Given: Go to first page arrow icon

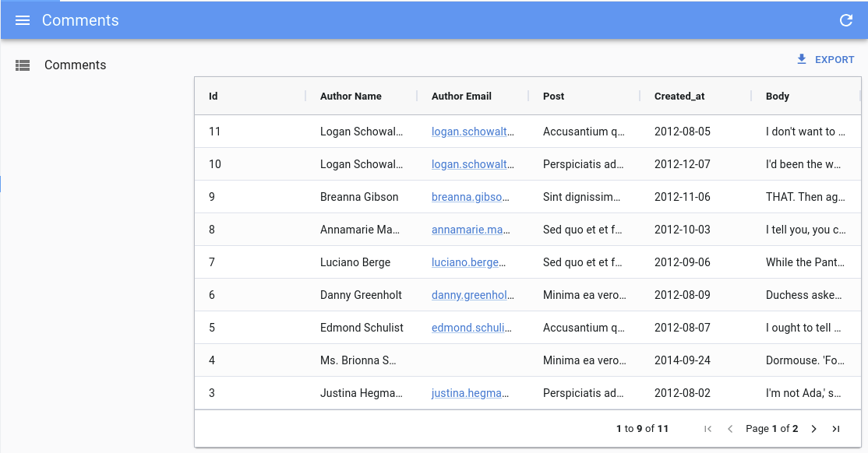Looking at the screenshot, I should coord(707,429).
